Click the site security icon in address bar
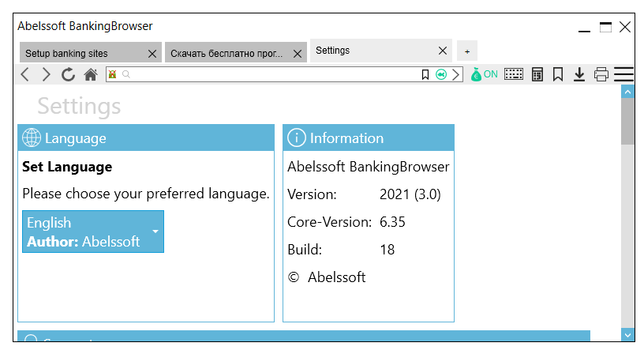 [112, 74]
